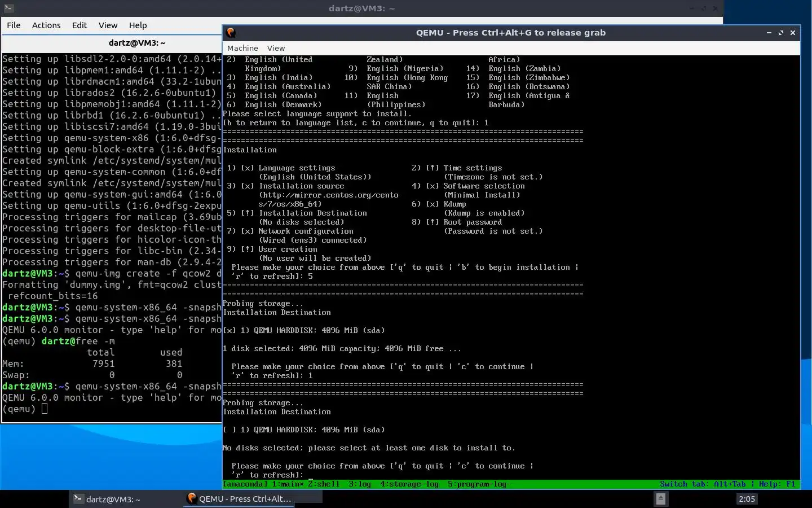
Task: Click the 'Switch tab: Alt+Tab' hint text
Action: (x=703, y=484)
